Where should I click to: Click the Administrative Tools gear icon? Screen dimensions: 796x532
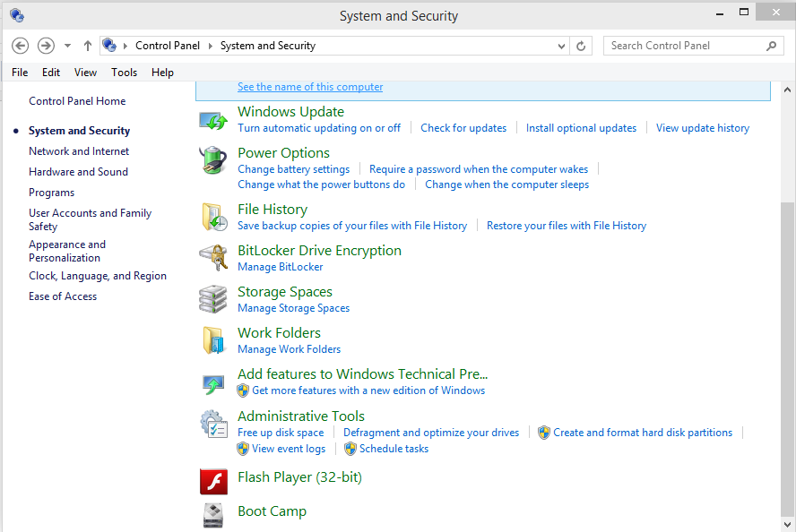coord(213,424)
